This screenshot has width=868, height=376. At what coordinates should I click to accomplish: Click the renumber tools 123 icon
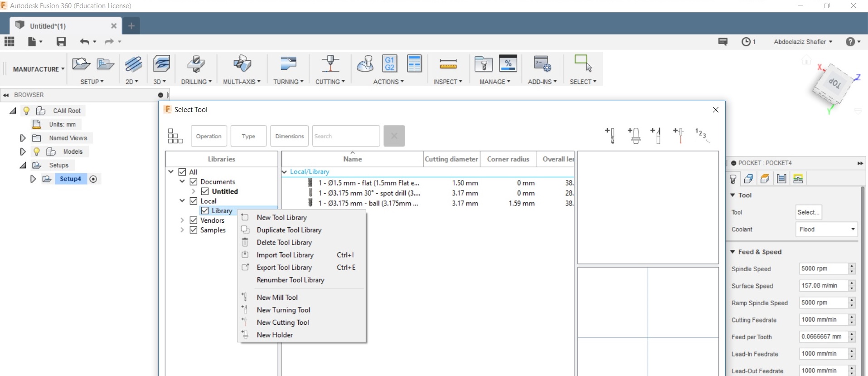click(701, 135)
